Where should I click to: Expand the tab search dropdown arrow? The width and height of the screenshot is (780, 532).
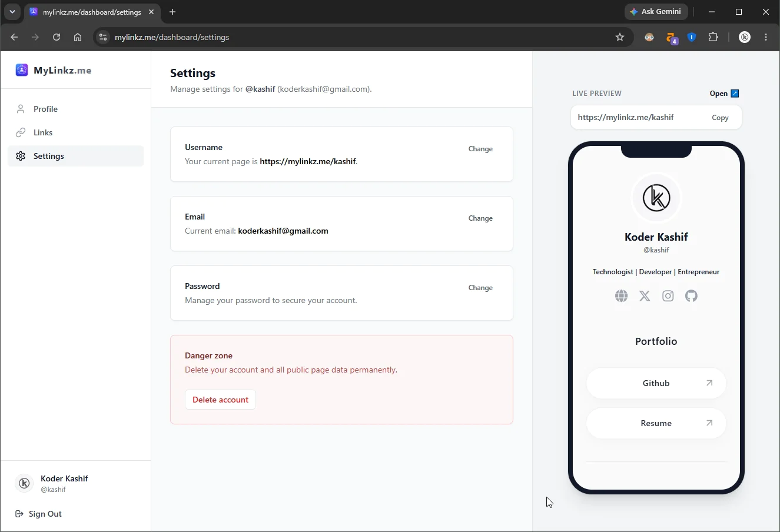[x=12, y=12]
